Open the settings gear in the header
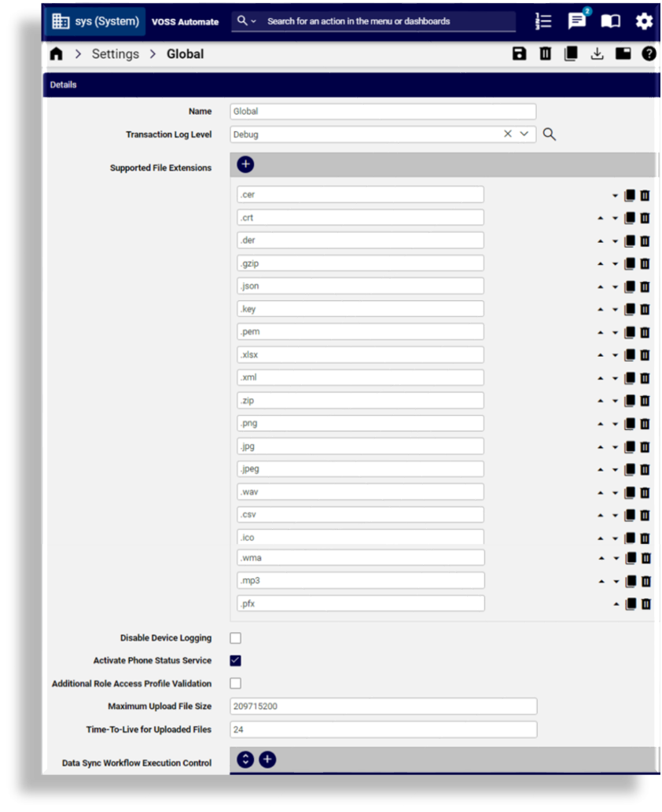Viewport: 662px width, 812px height. click(x=643, y=21)
